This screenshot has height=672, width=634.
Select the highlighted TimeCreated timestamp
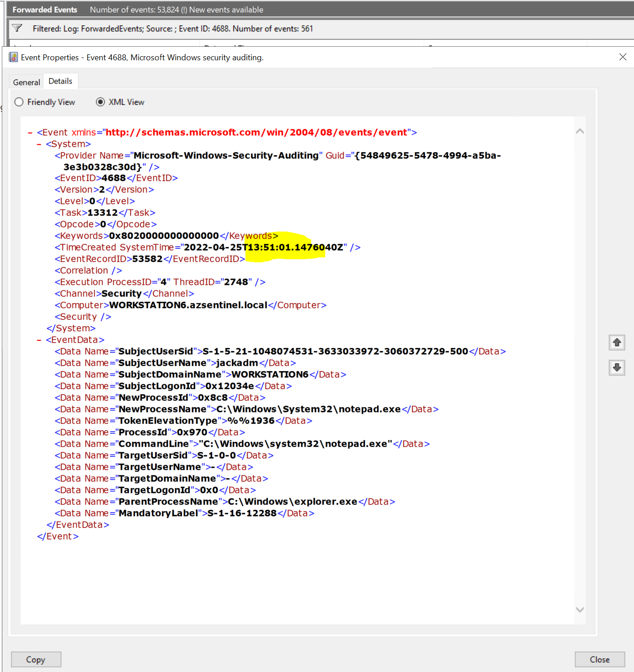pyautogui.click(x=285, y=247)
